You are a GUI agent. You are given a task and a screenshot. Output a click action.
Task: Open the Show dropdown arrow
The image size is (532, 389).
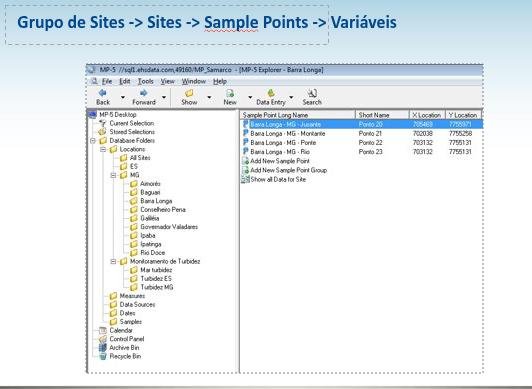tap(209, 97)
